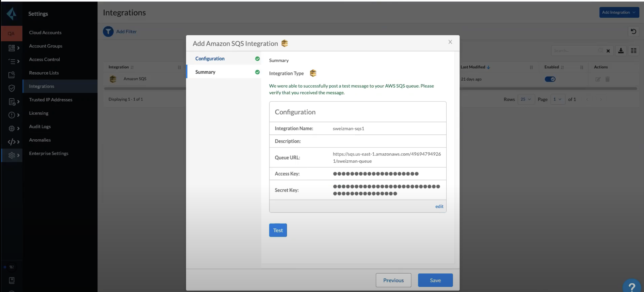The height and width of the screenshot is (292, 644).
Task: Click the SQS icon beside dialog title
Action: pyautogui.click(x=285, y=43)
